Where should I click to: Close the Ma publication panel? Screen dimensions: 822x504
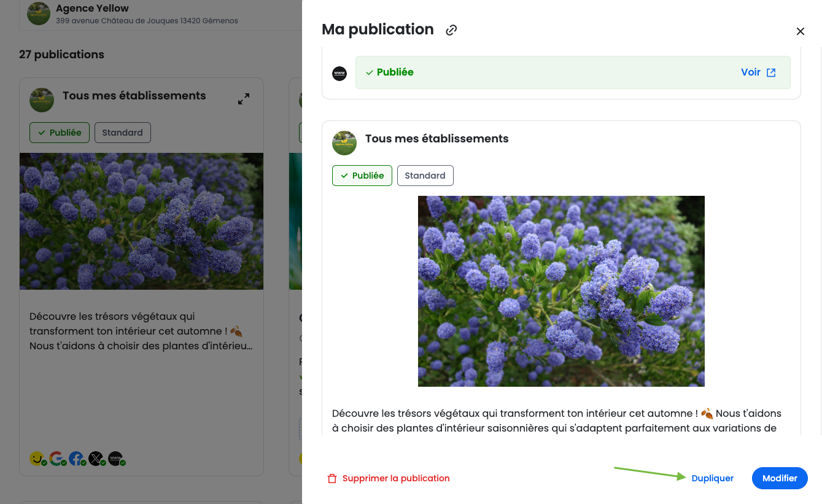800,31
